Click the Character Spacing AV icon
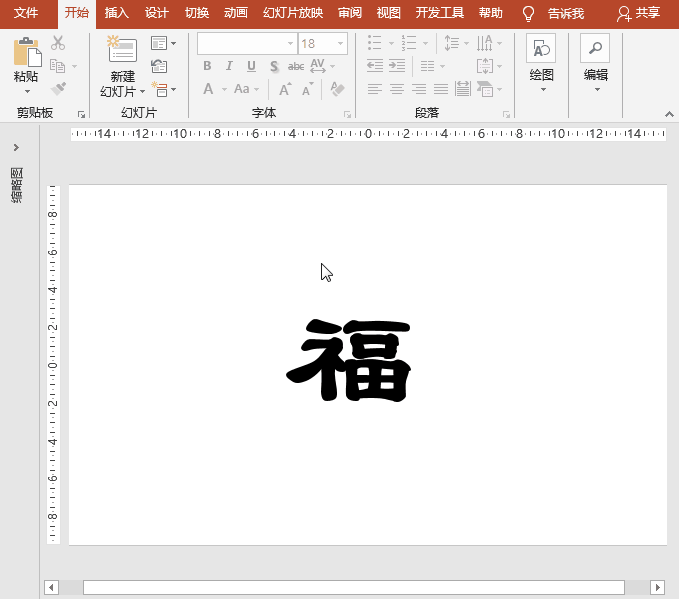Image resolution: width=679 pixels, height=599 pixels. (x=317, y=66)
